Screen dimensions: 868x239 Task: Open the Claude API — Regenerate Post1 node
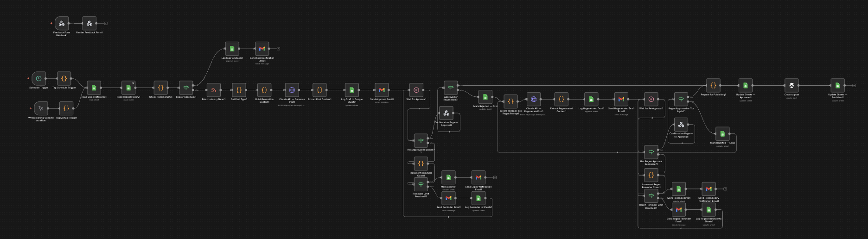pyautogui.click(x=534, y=99)
